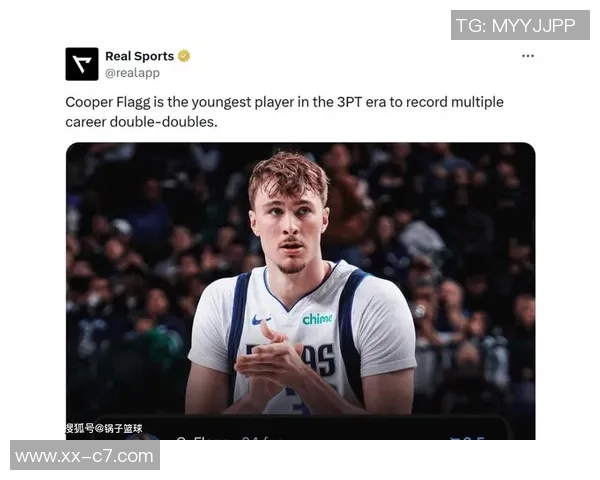Open the dark stat card below photo

click(300, 427)
